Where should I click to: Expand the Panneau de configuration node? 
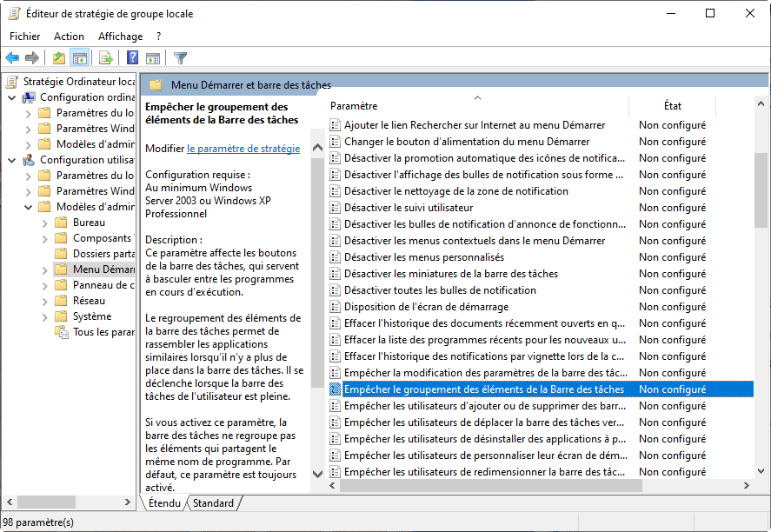point(44,286)
